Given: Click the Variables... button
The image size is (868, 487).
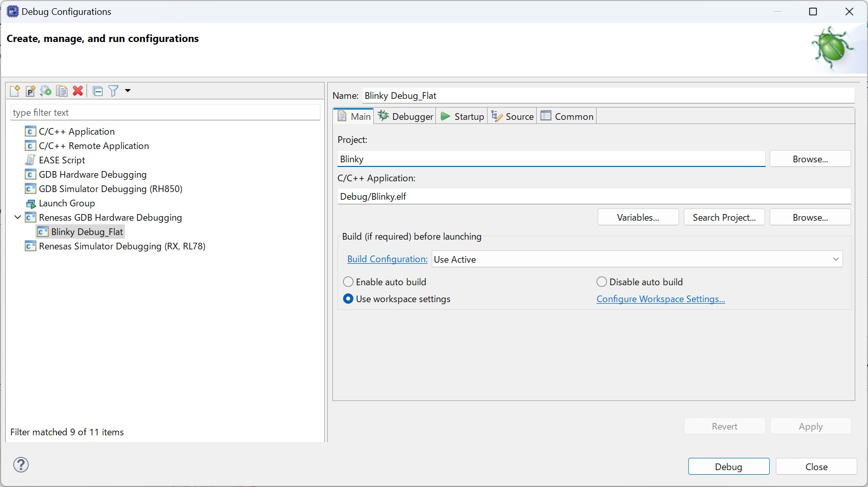Looking at the screenshot, I should 638,218.
